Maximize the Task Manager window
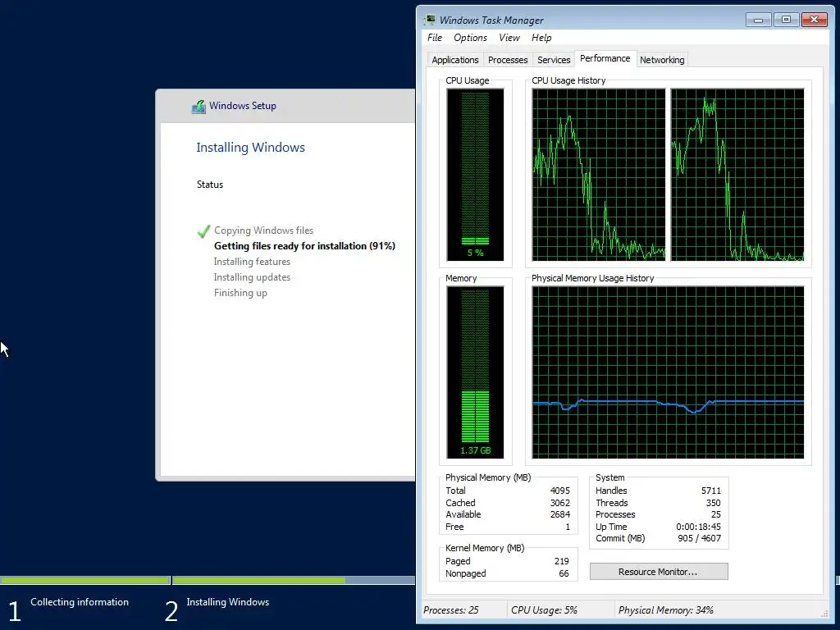Image resolution: width=840 pixels, height=630 pixels. pos(786,20)
